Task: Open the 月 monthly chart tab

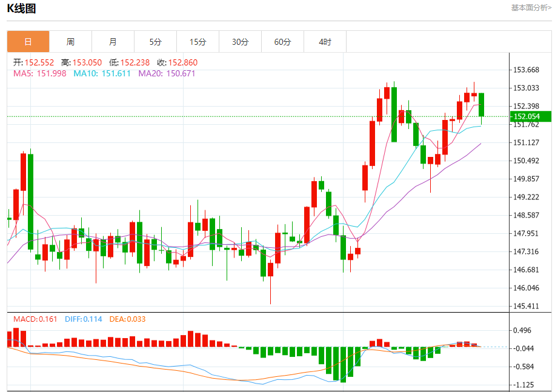Action: (x=113, y=42)
